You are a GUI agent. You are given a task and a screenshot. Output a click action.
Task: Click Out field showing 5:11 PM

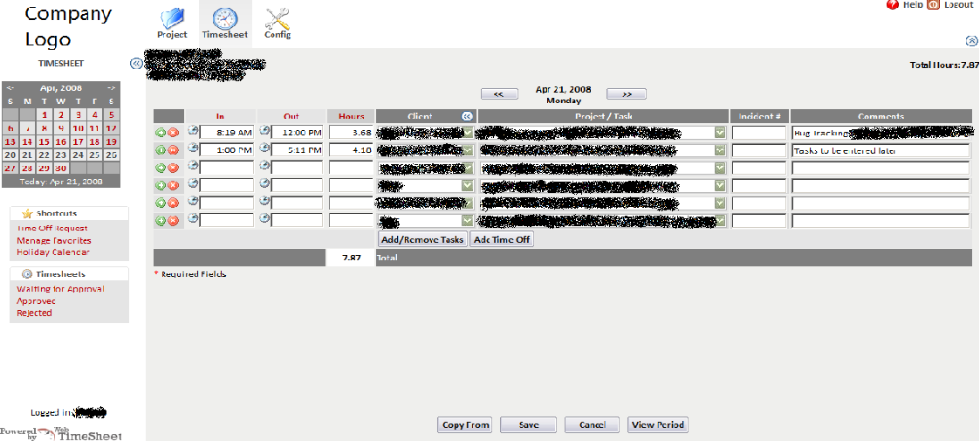click(x=297, y=150)
